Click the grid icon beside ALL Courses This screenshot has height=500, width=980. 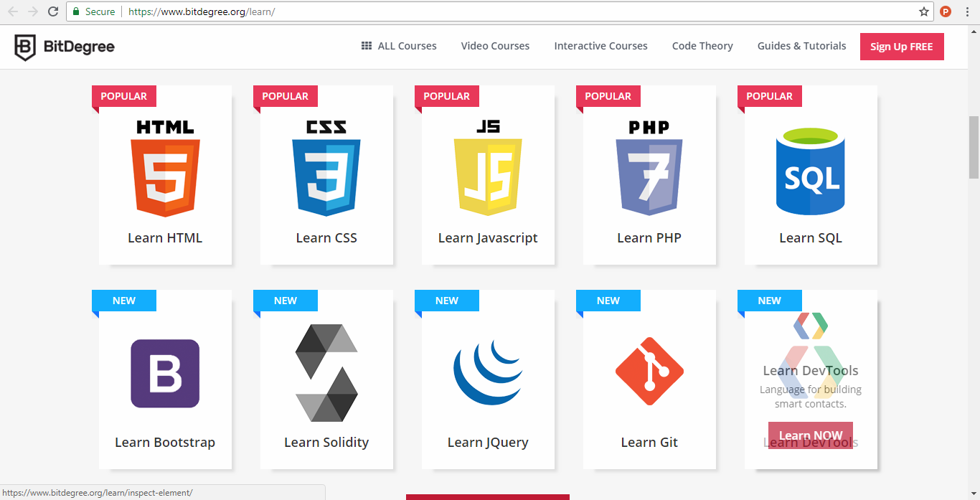(367, 46)
